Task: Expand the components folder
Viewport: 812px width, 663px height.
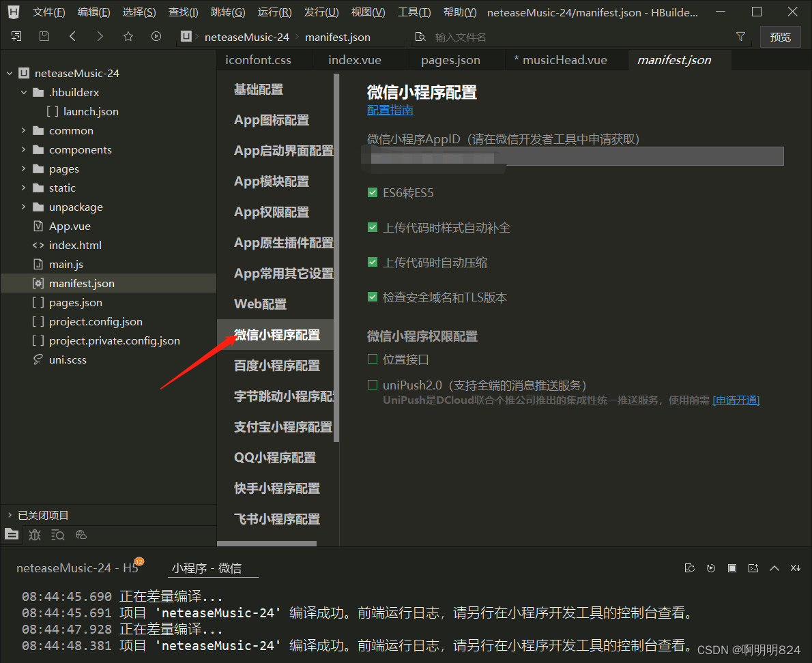Action: point(23,149)
